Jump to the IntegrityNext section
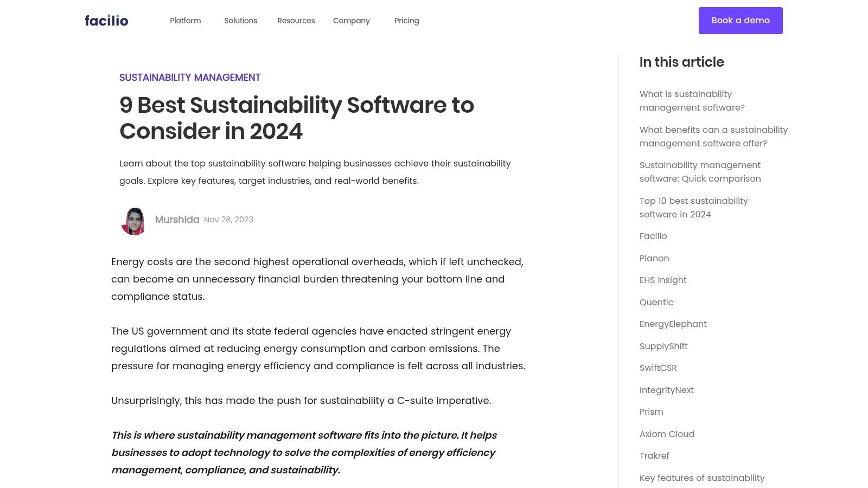 (667, 390)
